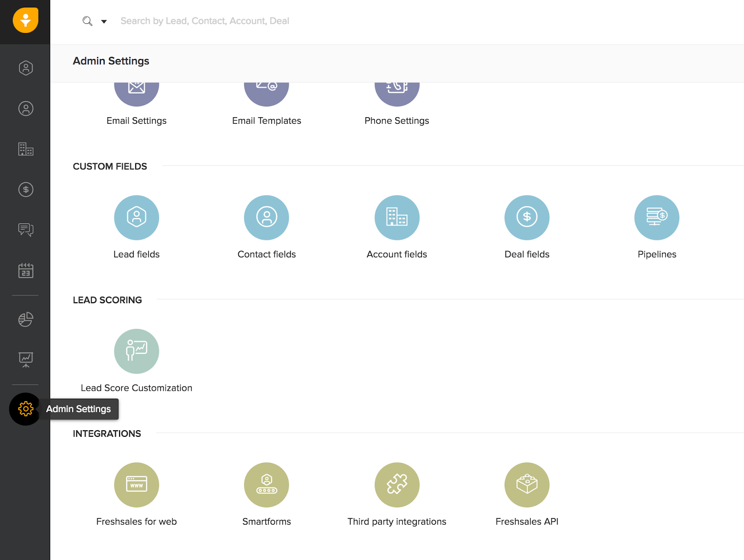The width and height of the screenshot is (744, 560).
Task: Open the Contacts section in the sidebar
Action: tap(26, 108)
